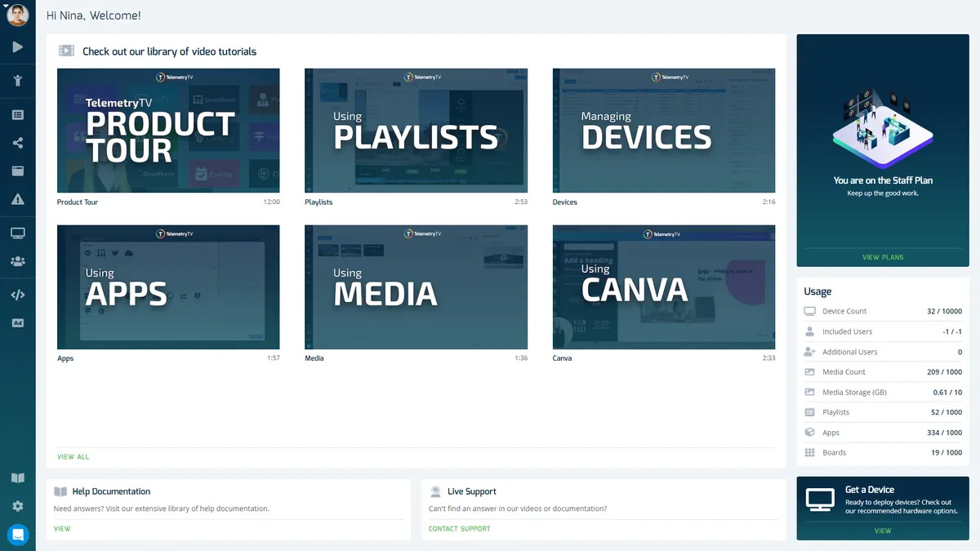The width and height of the screenshot is (980, 551).
Task: Click VIEW in the Get a Device card
Action: [883, 531]
